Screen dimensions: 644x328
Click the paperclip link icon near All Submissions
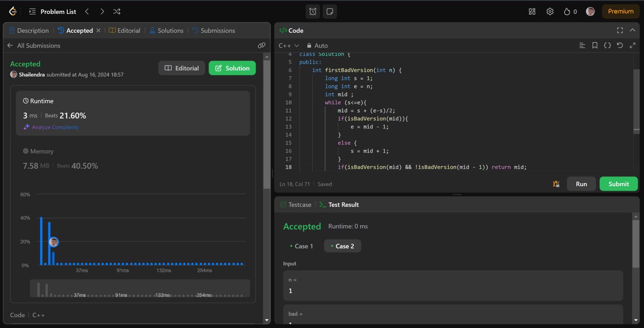[262, 45]
